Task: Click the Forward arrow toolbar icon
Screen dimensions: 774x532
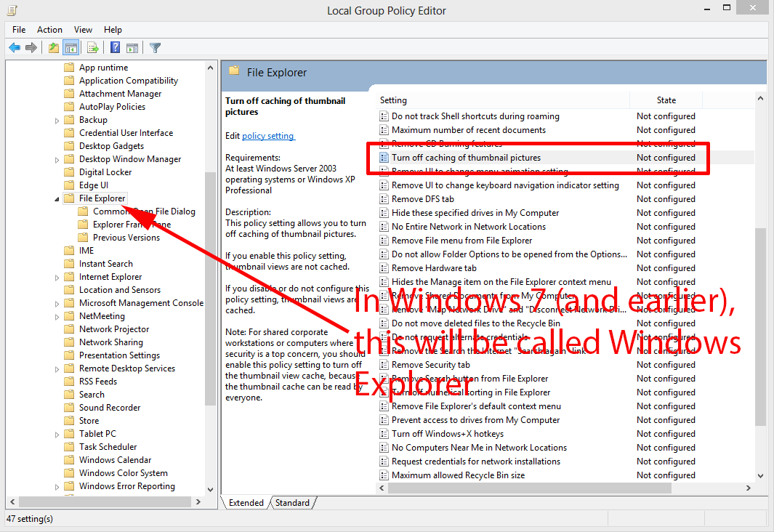Action: pos(31,48)
